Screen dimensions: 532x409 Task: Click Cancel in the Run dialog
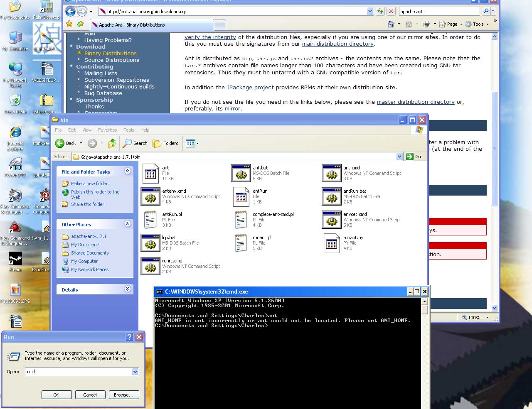point(90,395)
